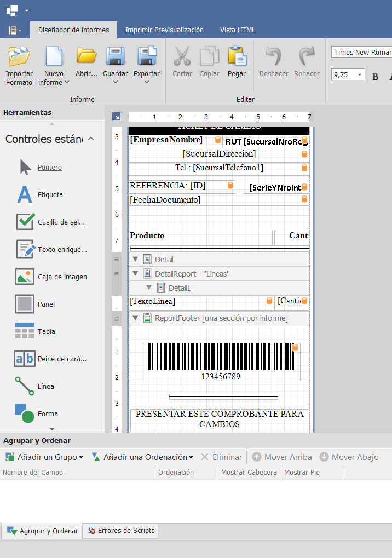Click the Nombre del Campo column header
The width and height of the screenshot is (392, 558).
(78, 472)
